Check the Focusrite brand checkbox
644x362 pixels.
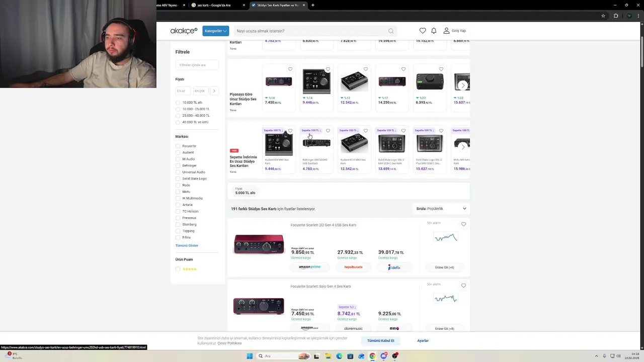[178, 146]
